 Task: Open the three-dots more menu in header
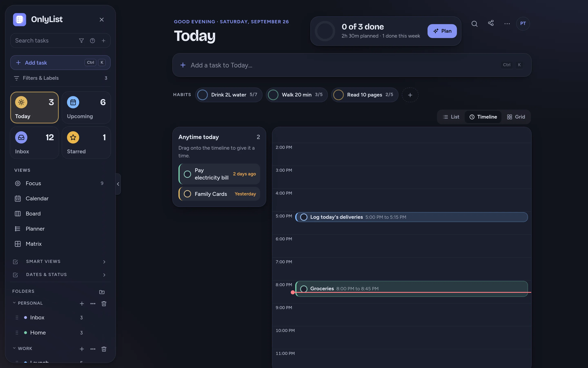(x=507, y=24)
